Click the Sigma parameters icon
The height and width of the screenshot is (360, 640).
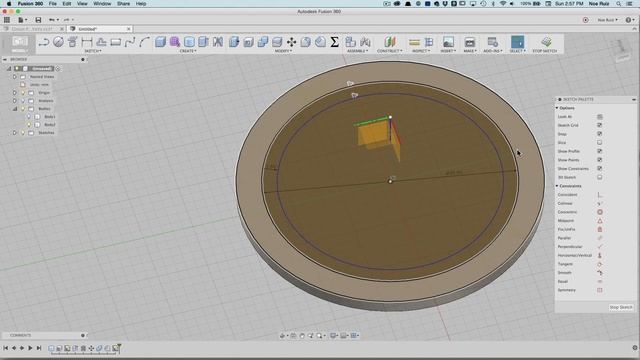click(334, 42)
